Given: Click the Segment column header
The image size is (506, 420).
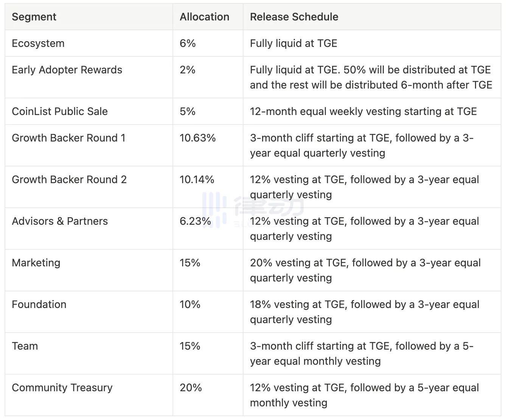Looking at the screenshot, I should click(34, 17).
